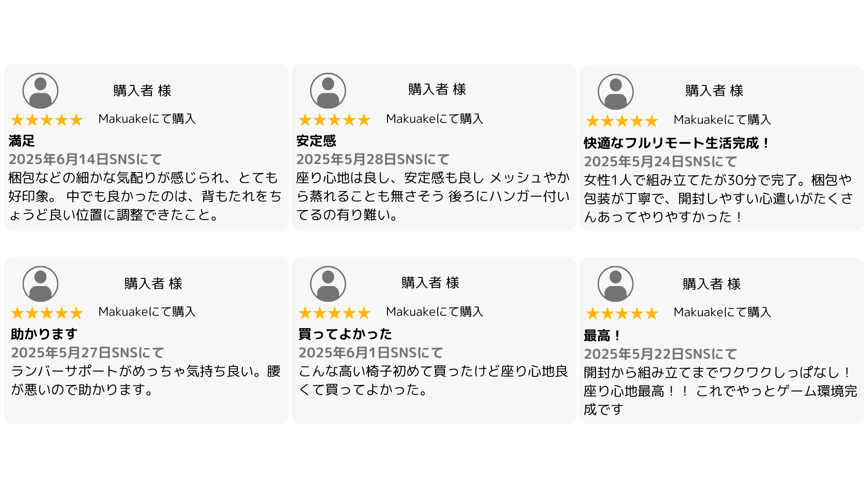Click the avatar icon in the 買ってよかった review
This screenshot has width=868, height=488.
[x=328, y=284]
